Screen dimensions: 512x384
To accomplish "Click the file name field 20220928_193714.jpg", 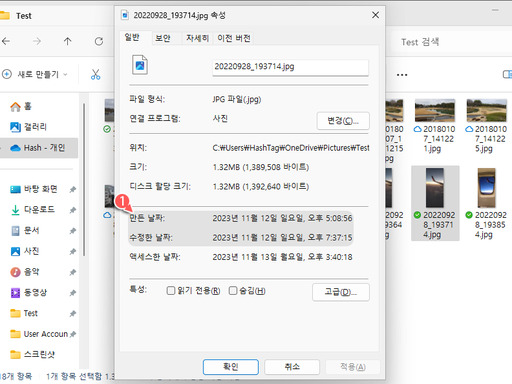I will (x=290, y=67).
